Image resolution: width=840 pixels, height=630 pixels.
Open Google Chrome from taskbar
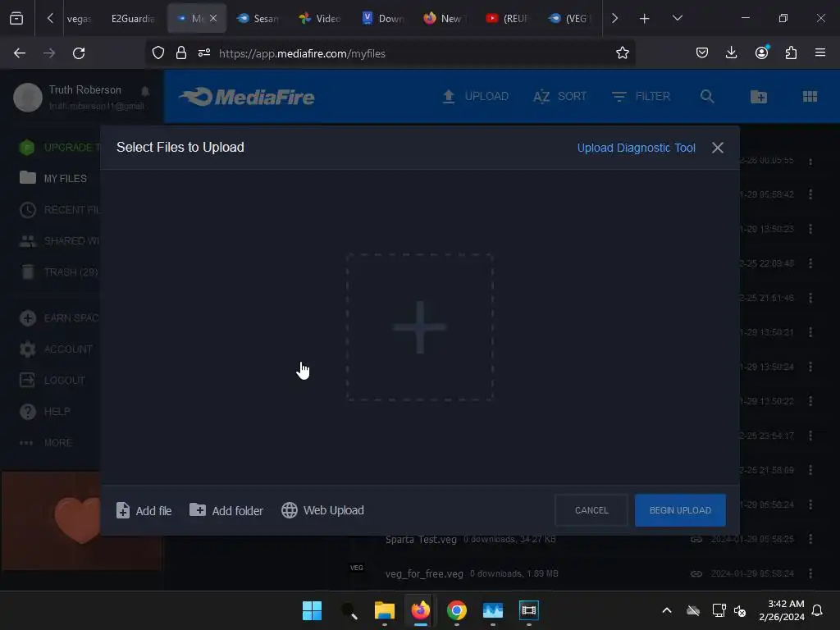[456, 610]
